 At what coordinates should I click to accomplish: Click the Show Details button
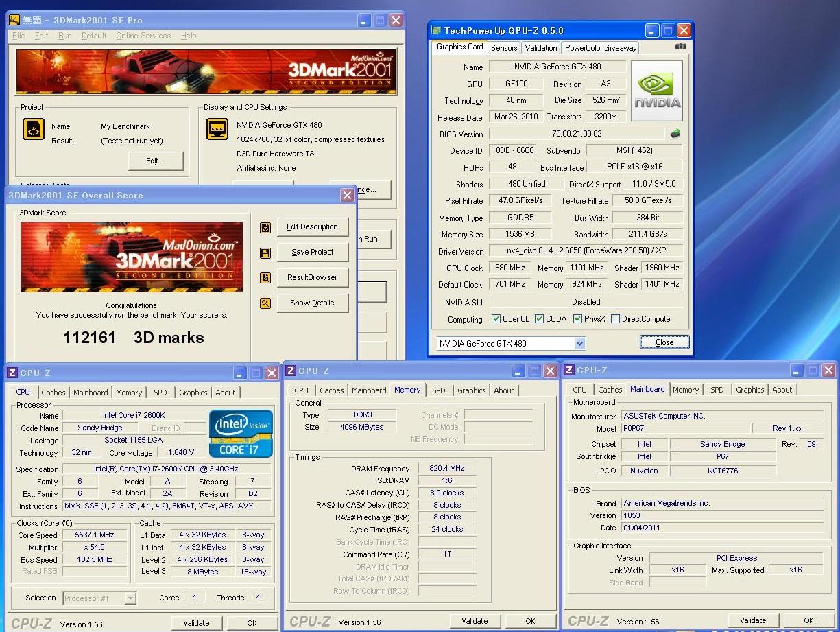(x=313, y=303)
